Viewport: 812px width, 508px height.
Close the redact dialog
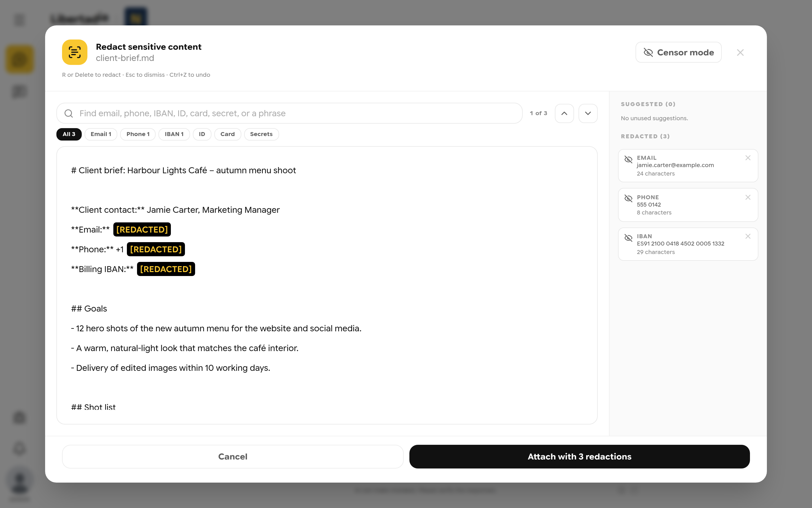pos(740,52)
